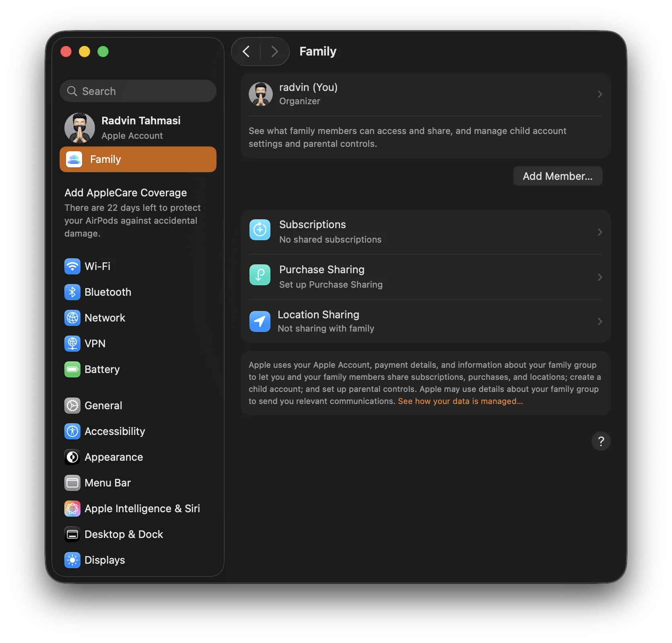Click Apple Intelligence & Siri icon
This screenshot has width=672, height=643.
coord(72,509)
